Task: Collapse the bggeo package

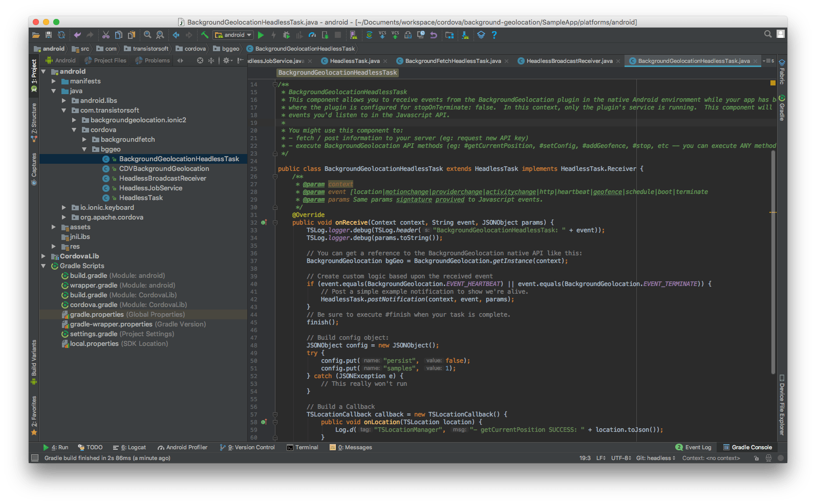Action: tap(84, 149)
